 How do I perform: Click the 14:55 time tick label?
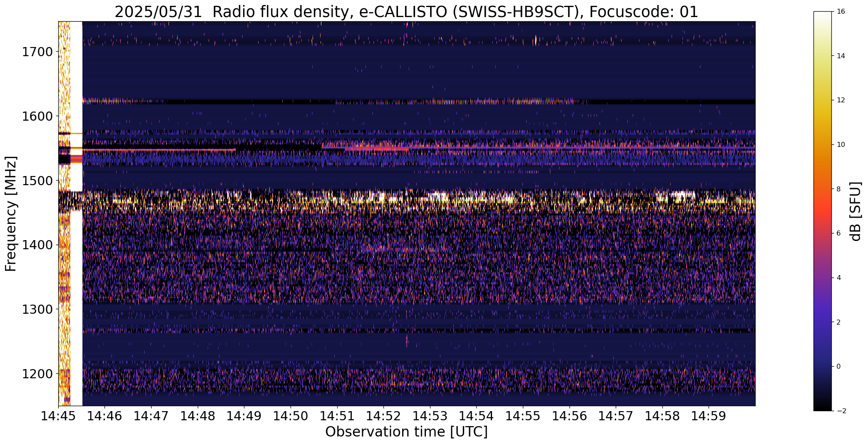(x=523, y=416)
